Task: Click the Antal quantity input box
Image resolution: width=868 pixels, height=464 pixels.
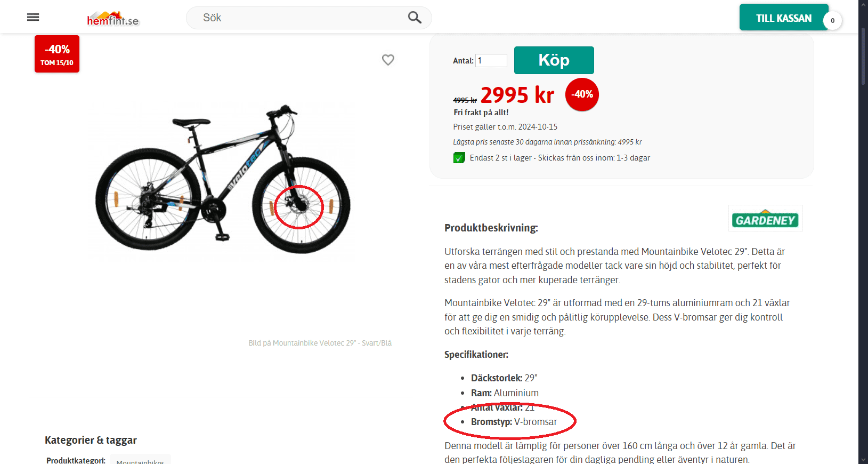Action: click(491, 61)
